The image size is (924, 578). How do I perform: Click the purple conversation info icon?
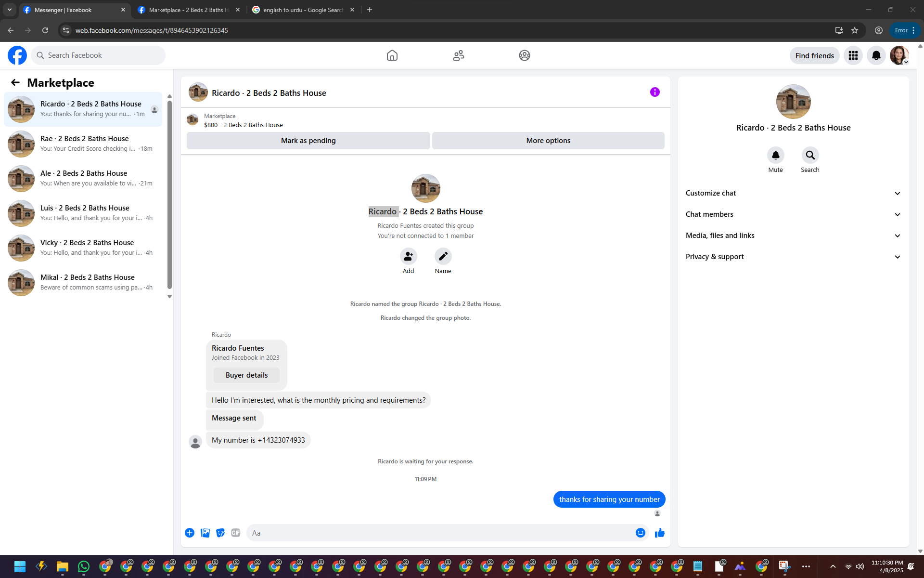pos(654,92)
